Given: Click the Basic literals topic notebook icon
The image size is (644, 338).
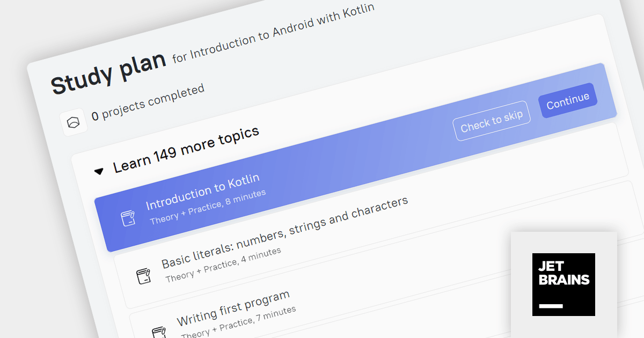Looking at the screenshot, I should (x=143, y=276).
